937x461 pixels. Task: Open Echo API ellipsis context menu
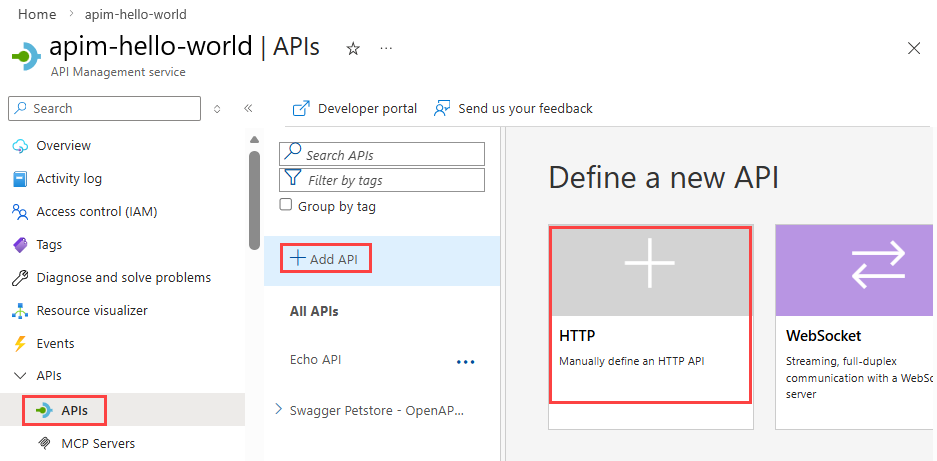tap(466, 362)
